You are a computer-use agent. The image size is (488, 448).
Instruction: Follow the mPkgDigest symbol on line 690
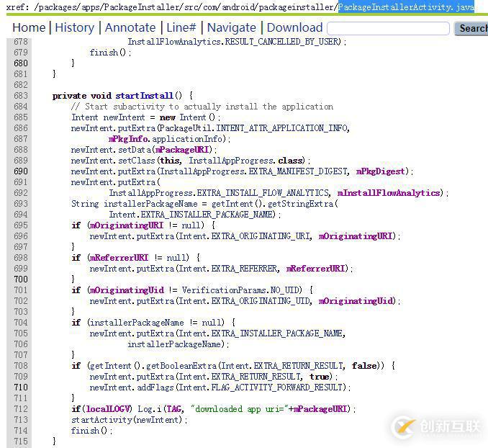(x=380, y=171)
